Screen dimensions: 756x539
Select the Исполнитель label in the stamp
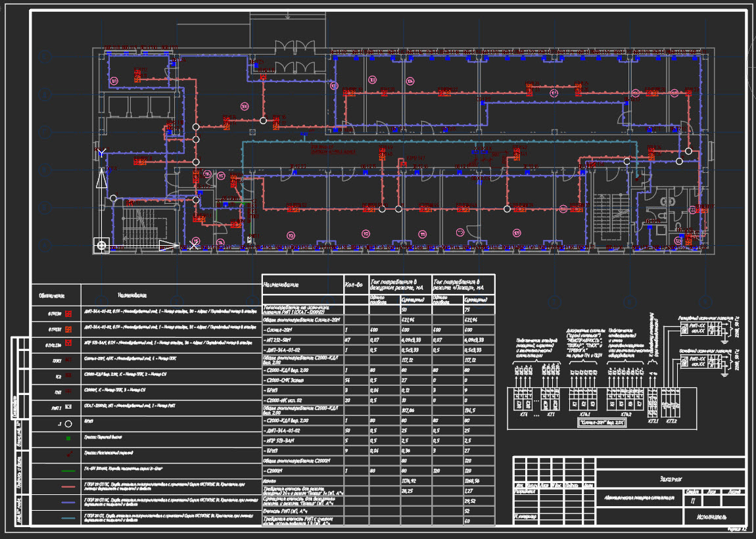[713, 516]
